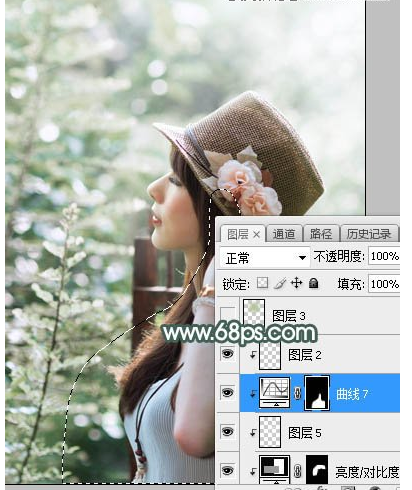The width and height of the screenshot is (412, 490).
Task: Open the 正常 blend mode dropdown
Action: 265,258
